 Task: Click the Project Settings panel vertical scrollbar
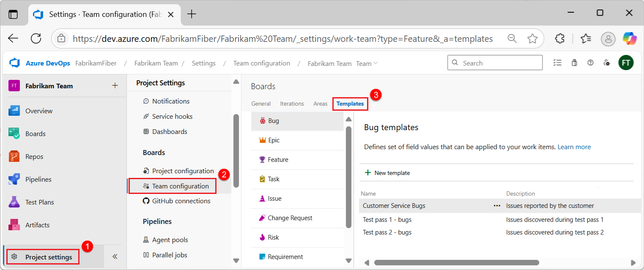[x=236, y=150]
